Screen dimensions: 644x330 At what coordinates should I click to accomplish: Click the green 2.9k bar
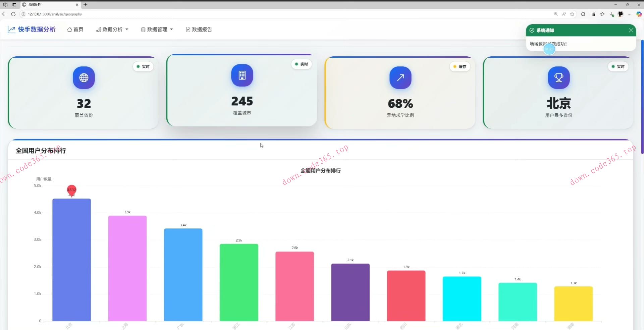[239, 282]
